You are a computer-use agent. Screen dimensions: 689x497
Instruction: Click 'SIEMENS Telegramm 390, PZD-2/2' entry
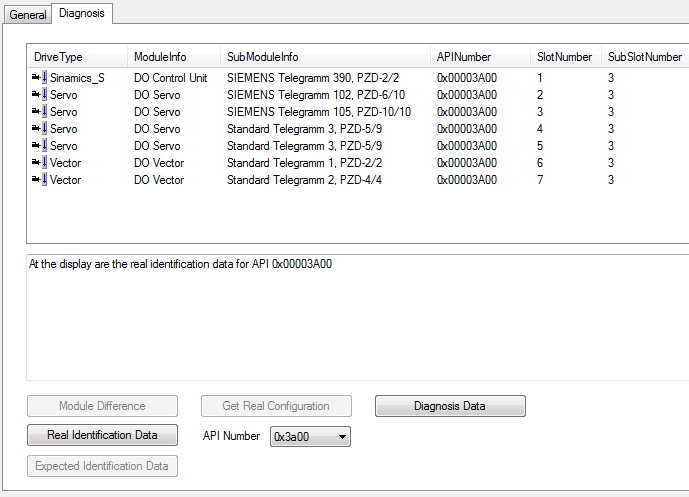313,78
